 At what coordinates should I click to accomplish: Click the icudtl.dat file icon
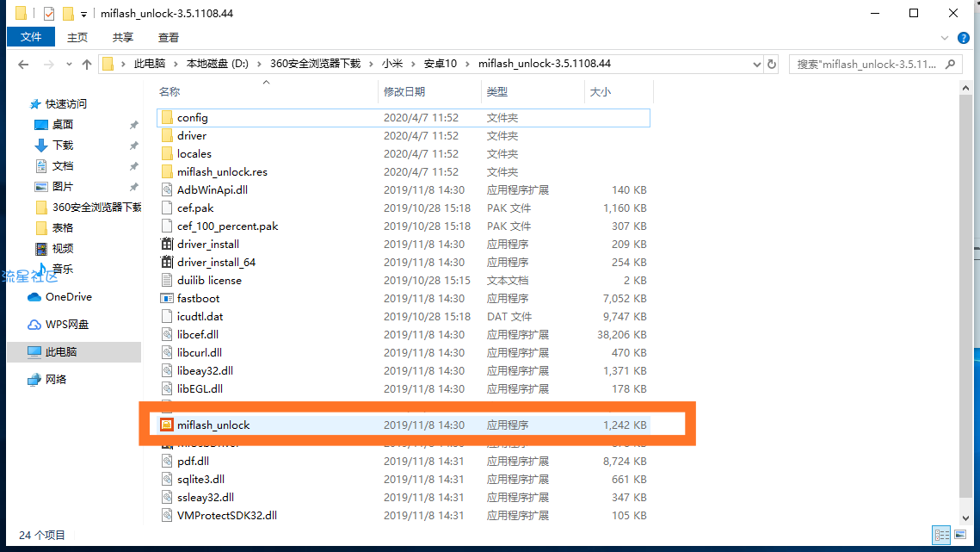point(166,317)
